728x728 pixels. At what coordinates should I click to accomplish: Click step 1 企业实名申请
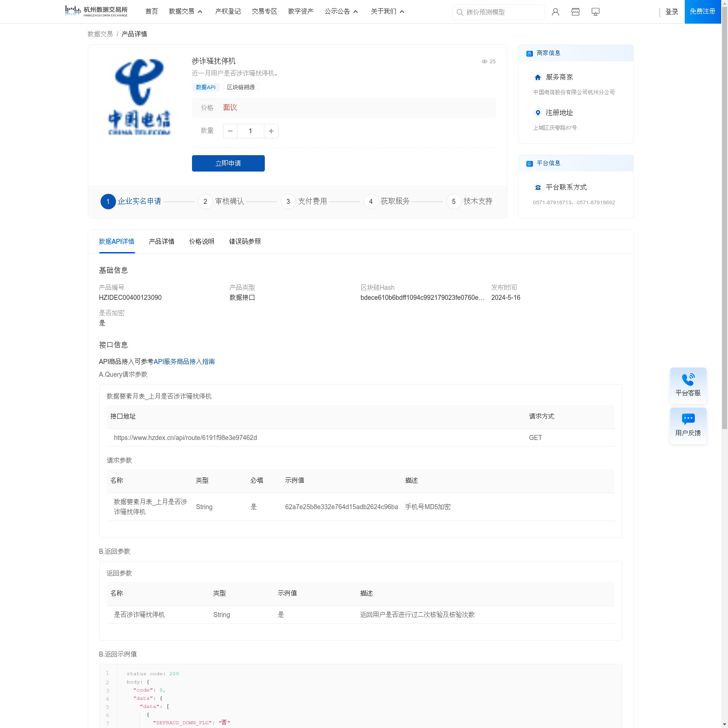131,202
